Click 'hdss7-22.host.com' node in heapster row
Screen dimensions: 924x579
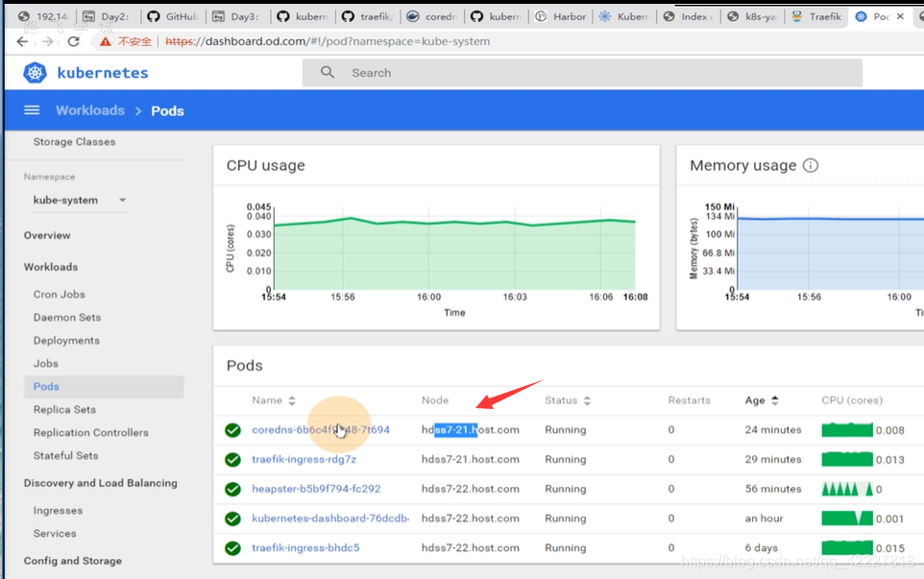click(471, 489)
